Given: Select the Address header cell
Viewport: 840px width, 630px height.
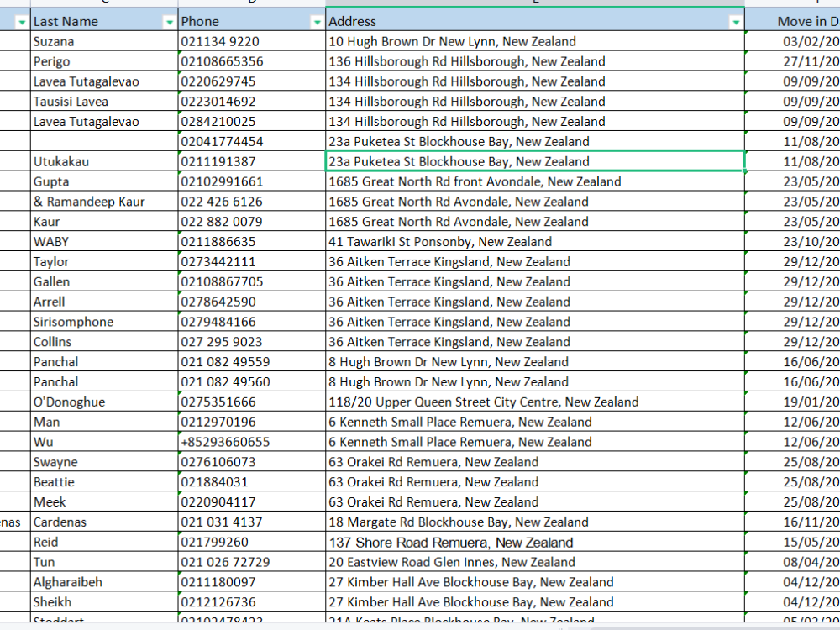Looking at the screenshot, I should coord(535,22).
